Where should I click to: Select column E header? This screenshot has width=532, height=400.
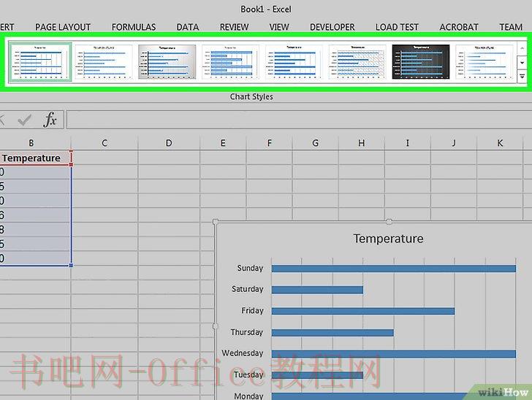click(x=223, y=143)
